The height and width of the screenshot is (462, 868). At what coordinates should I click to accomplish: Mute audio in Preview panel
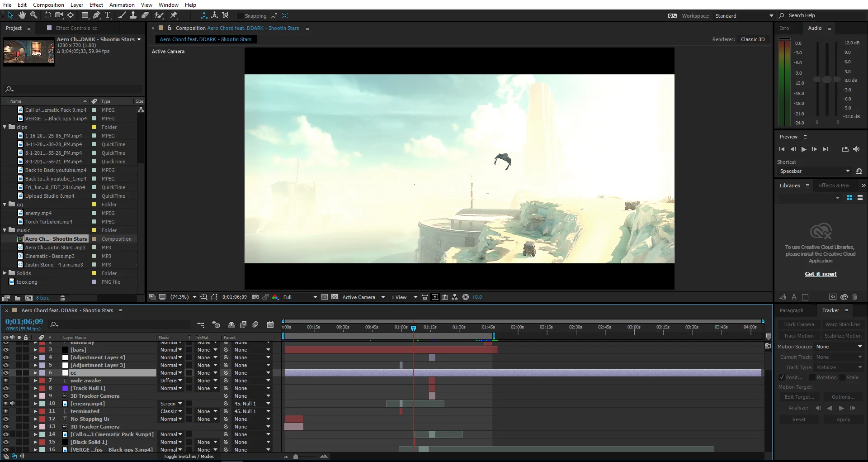pyautogui.click(x=856, y=149)
